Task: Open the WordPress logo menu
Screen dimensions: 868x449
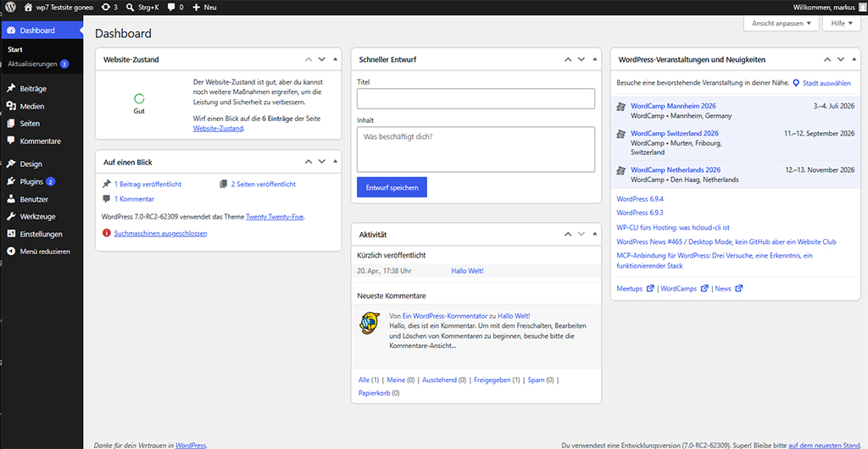Action: point(11,7)
